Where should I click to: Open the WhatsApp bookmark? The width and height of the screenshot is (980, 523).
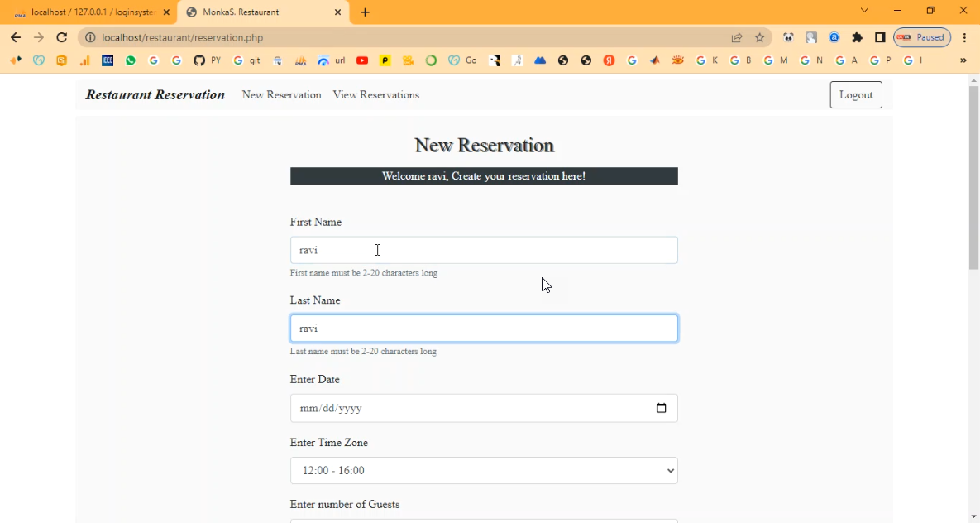[x=131, y=60]
